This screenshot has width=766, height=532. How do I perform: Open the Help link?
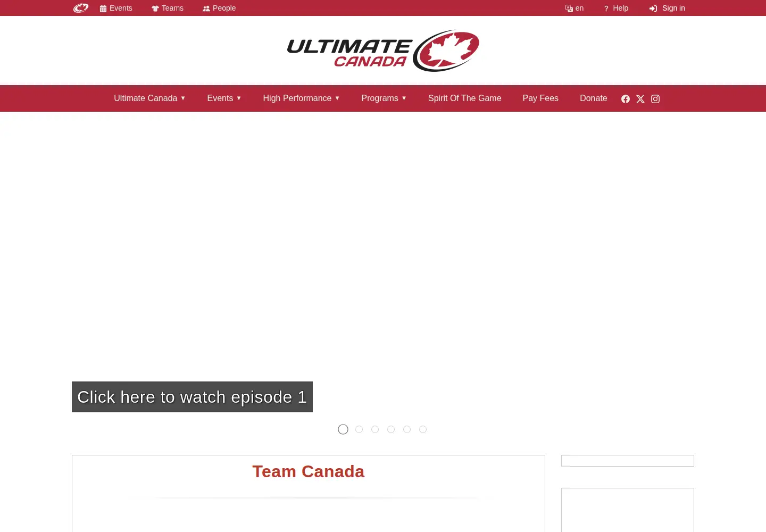(x=616, y=8)
